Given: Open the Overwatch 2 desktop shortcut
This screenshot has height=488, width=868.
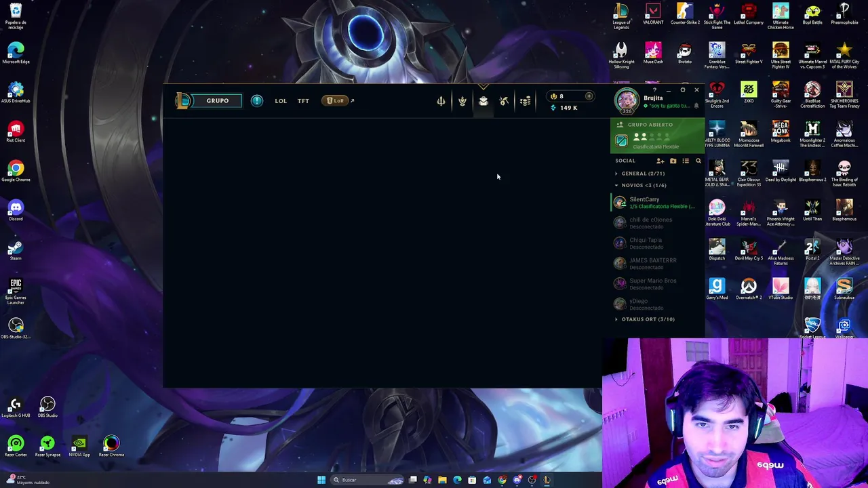Looking at the screenshot, I should tap(749, 289).
